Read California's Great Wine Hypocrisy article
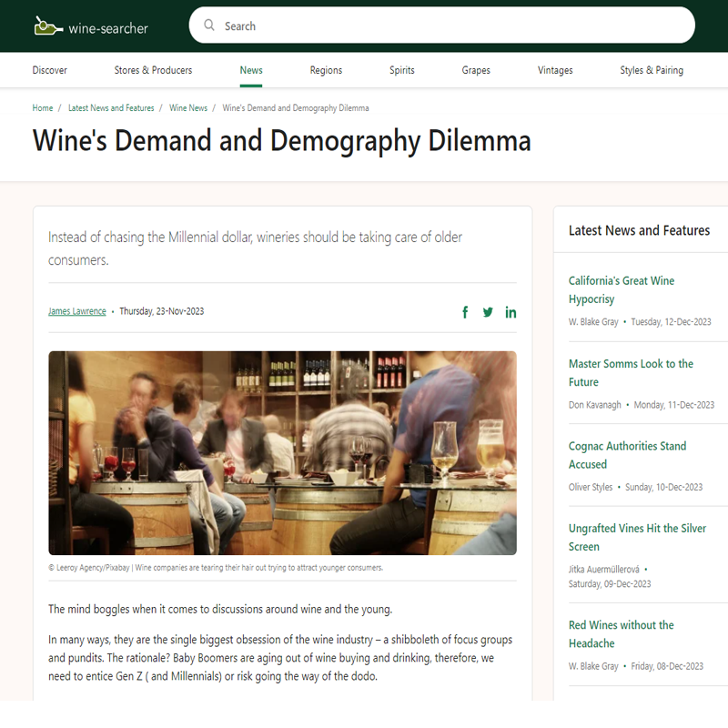 (x=622, y=289)
